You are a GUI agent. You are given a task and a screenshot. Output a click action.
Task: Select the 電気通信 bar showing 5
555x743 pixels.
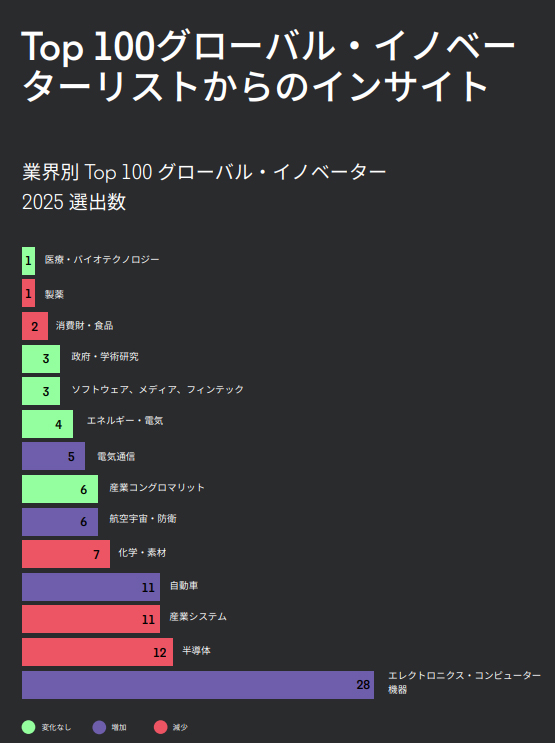pyautogui.click(x=54, y=456)
